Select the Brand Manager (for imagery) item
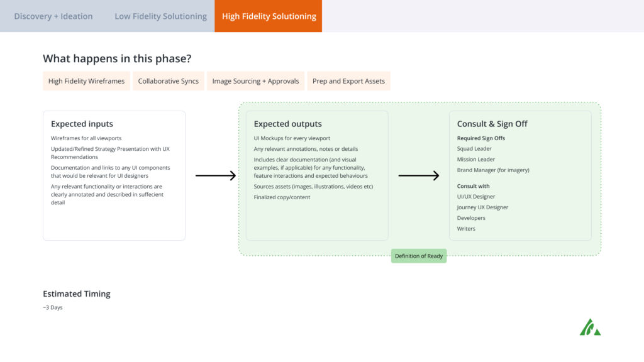The width and height of the screenshot is (644, 362). click(x=493, y=170)
